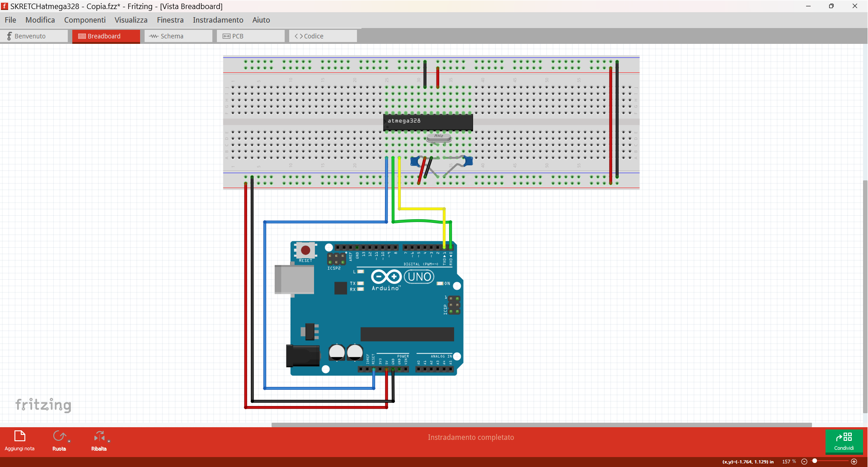Viewport: 868px width, 467px height.
Task: Click the Ribalta flip tool
Action: click(99, 441)
